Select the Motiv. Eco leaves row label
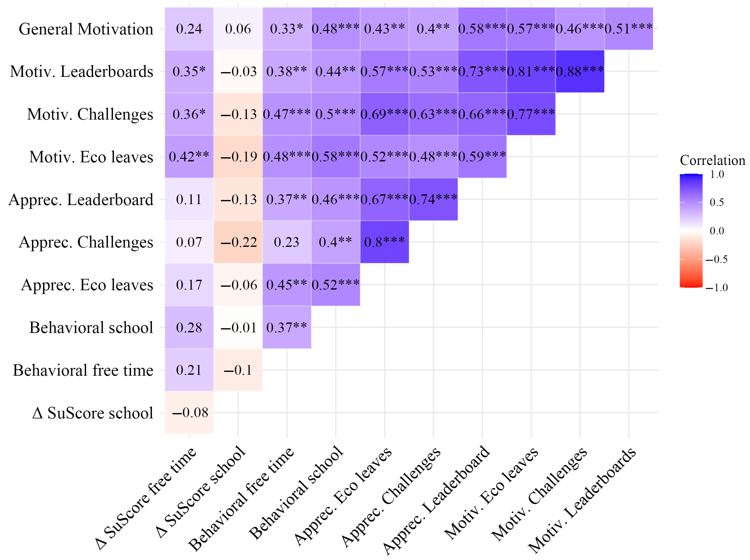 pos(91,157)
